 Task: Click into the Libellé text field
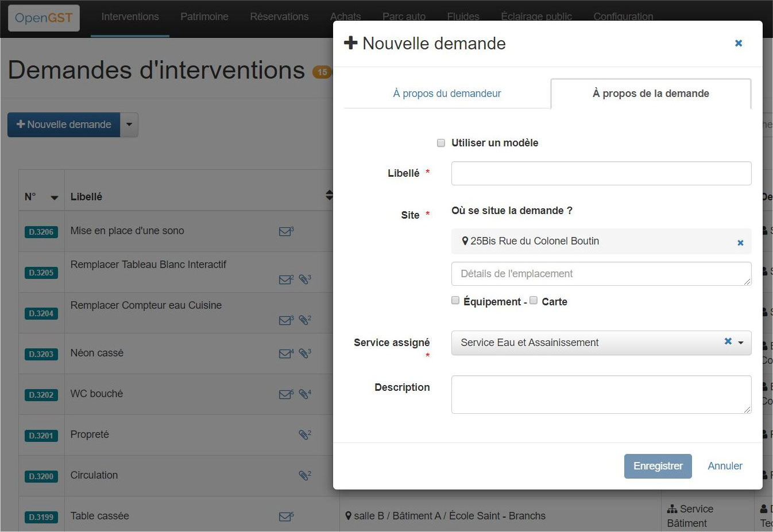click(601, 173)
